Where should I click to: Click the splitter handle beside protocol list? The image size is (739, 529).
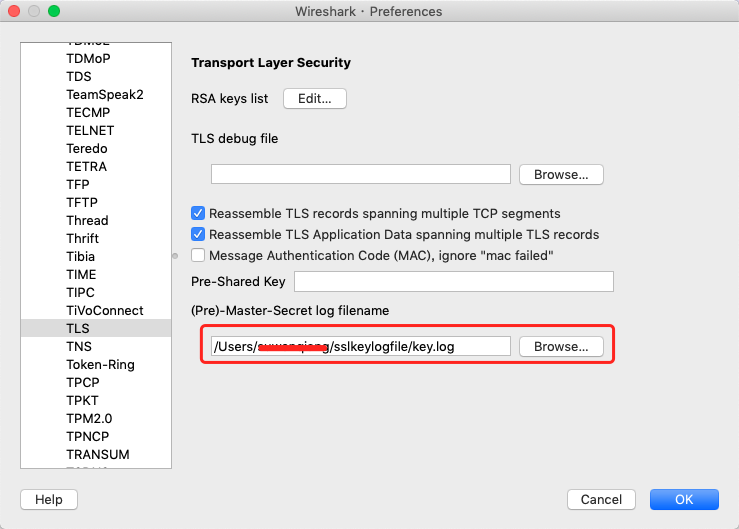[175, 256]
